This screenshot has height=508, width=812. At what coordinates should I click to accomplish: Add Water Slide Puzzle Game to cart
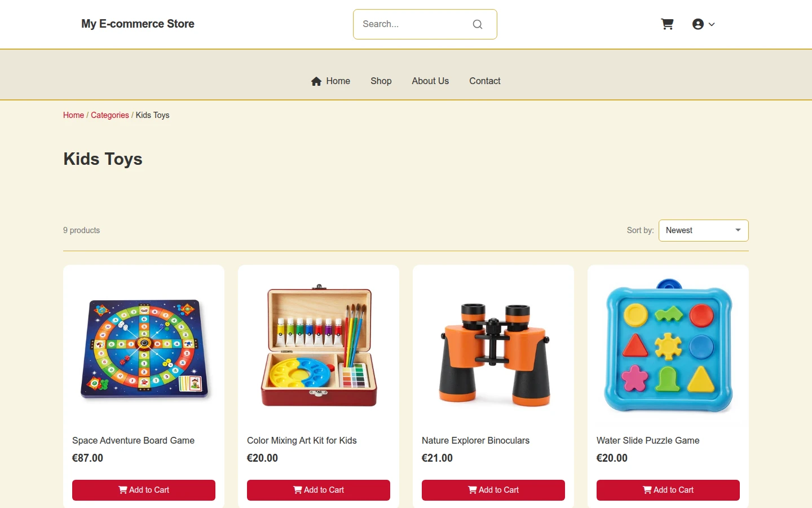point(668,490)
